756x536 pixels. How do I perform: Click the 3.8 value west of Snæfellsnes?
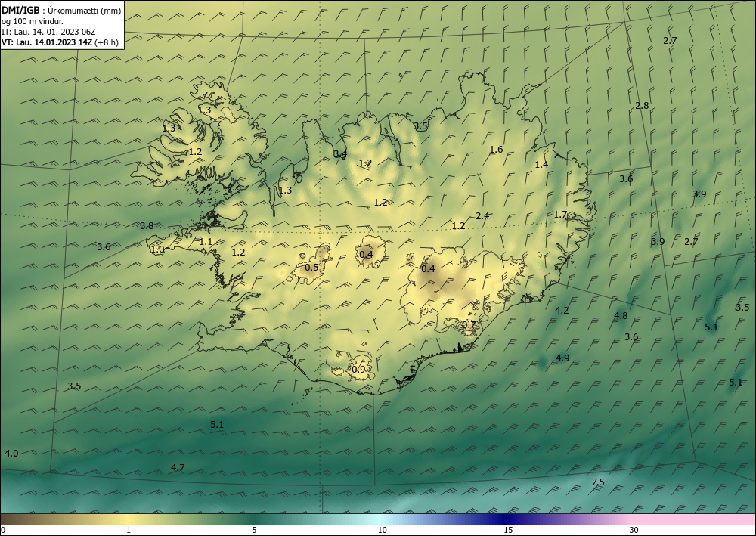(x=147, y=225)
